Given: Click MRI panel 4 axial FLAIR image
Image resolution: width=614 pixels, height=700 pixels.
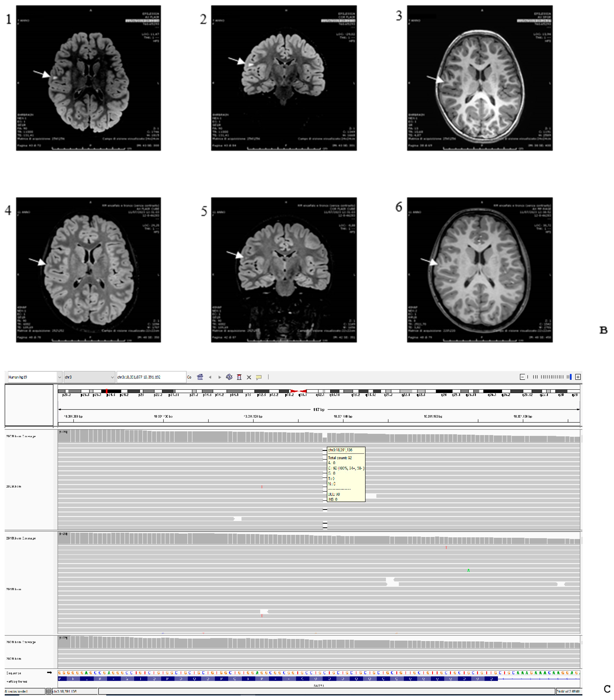Looking at the screenshot, I should point(88,270).
